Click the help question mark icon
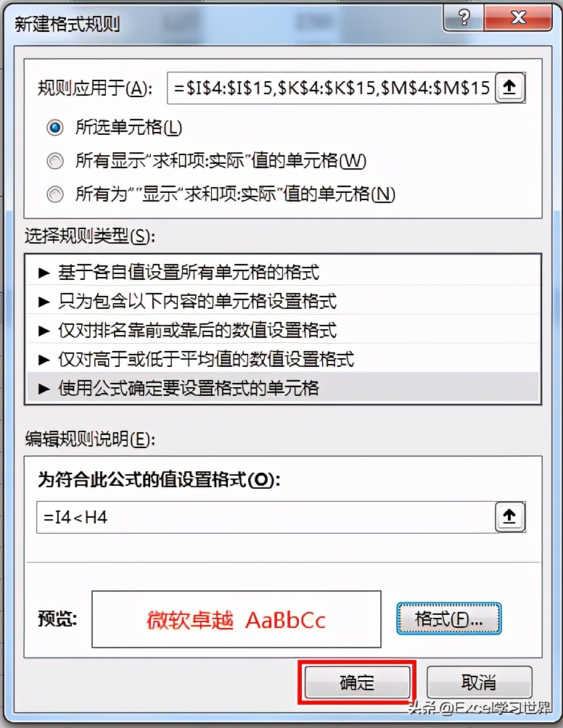The width and height of the screenshot is (563, 728). 463,18
